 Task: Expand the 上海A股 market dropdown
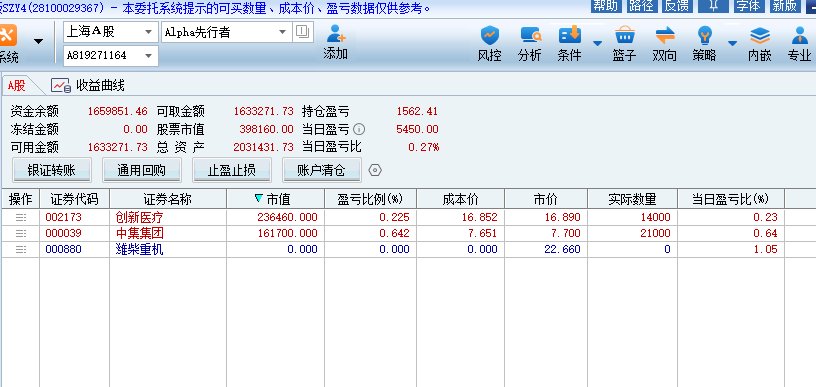click(148, 32)
